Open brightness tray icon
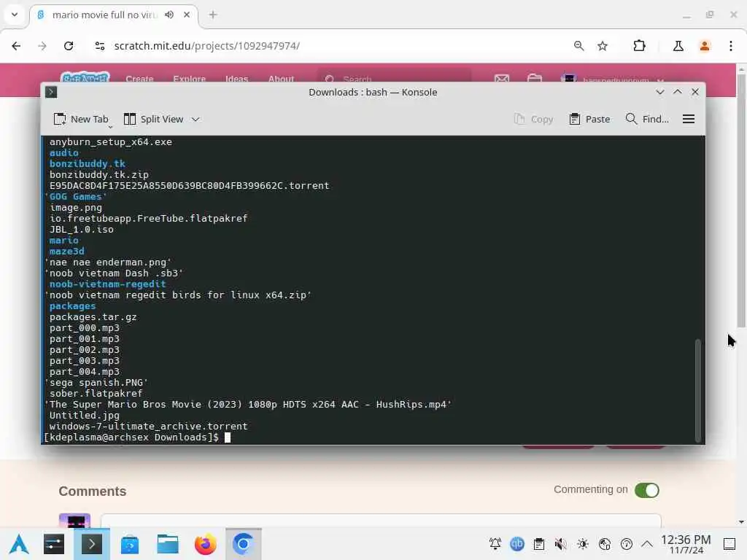This screenshot has height=560, width=747. 583,544
